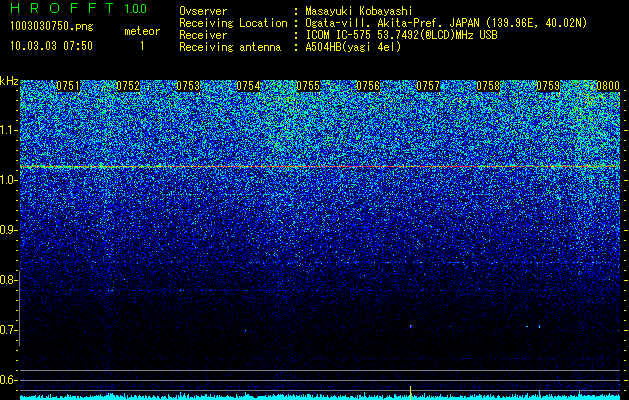Viewport: 629px width, 400px height.
Task: Click the yellow meteor echo spike near 0757
Action: point(410,392)
